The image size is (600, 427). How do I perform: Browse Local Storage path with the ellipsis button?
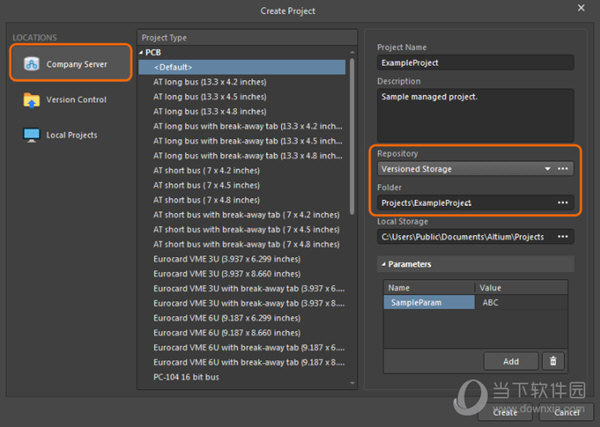click(x=563, y=236)
